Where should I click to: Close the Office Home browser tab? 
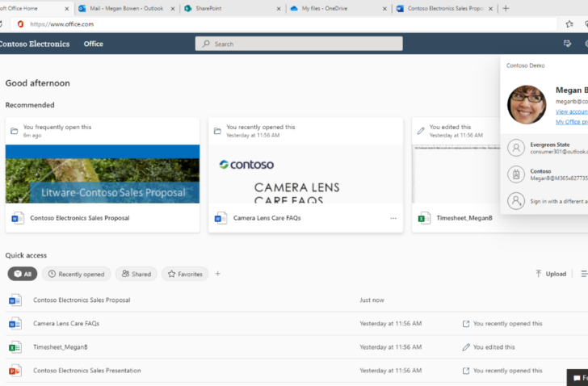click(67, 9)
